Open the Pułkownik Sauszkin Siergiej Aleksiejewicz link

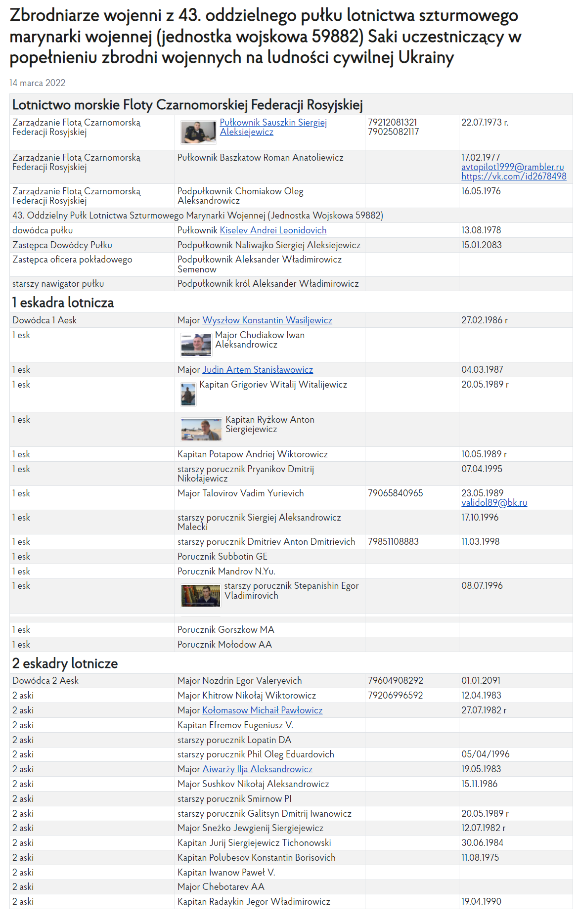point(273,123)
